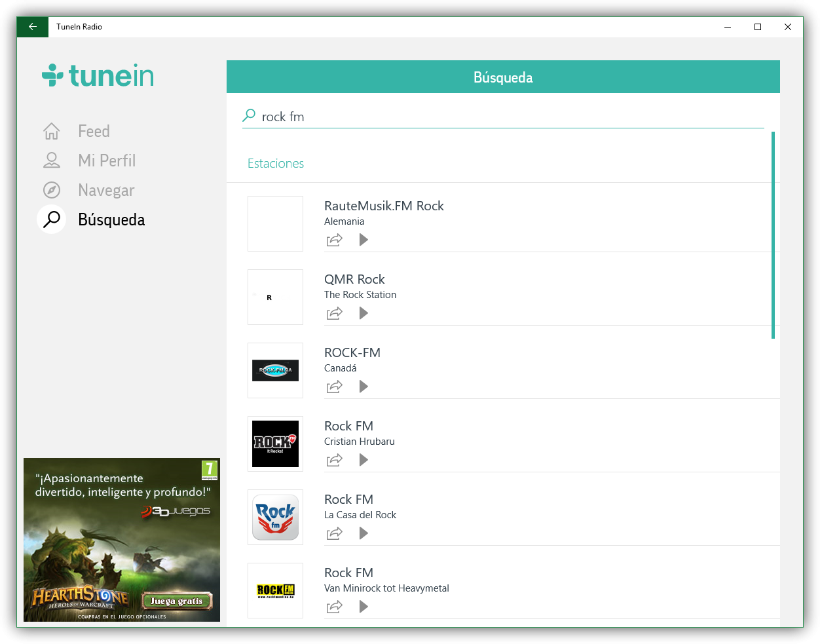Viewport: 820px width, 644px height.
Task: Play RauteMusik.FM Rock station
Action: click(363, 240)
